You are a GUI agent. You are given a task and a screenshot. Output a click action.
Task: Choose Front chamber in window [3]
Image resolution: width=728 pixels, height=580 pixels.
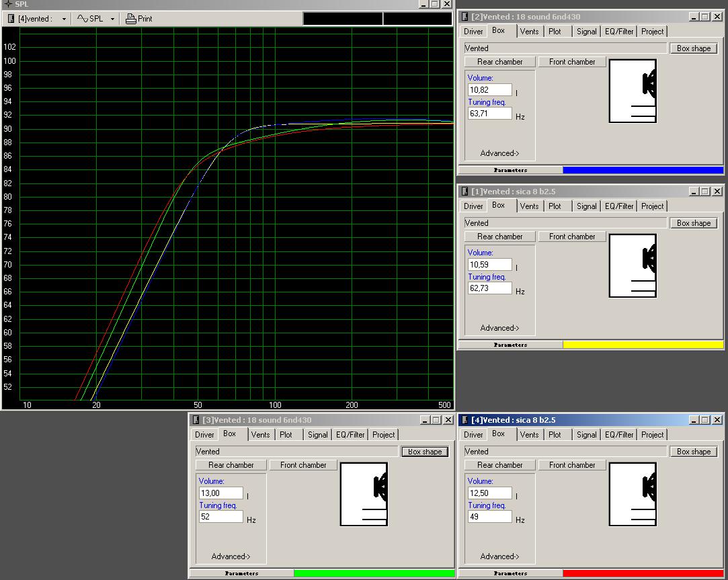click(303, 465)
